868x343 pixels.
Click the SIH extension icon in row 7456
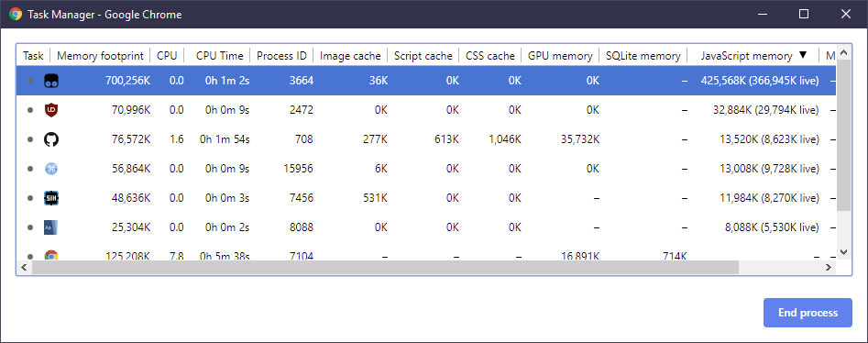[51, 198]
